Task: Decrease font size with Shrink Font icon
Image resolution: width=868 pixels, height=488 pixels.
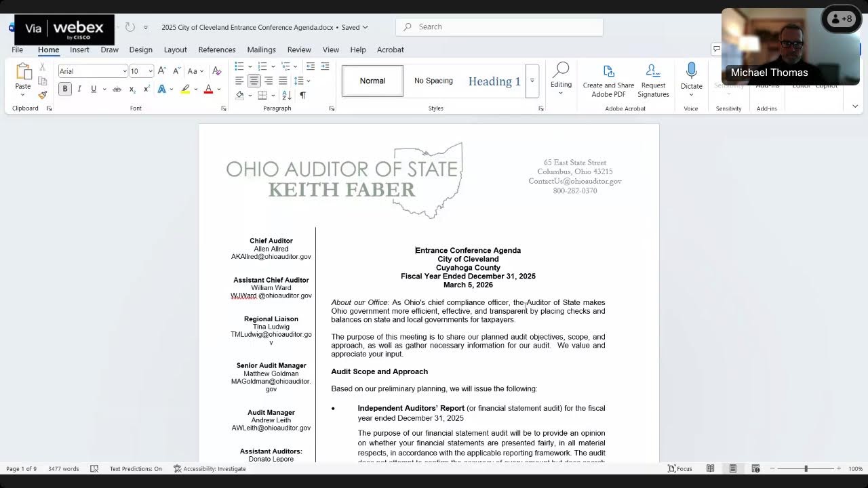Action: click(176, 70)
